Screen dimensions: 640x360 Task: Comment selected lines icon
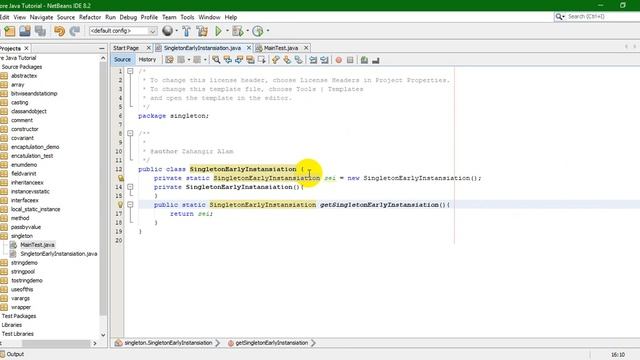(364, 60)
